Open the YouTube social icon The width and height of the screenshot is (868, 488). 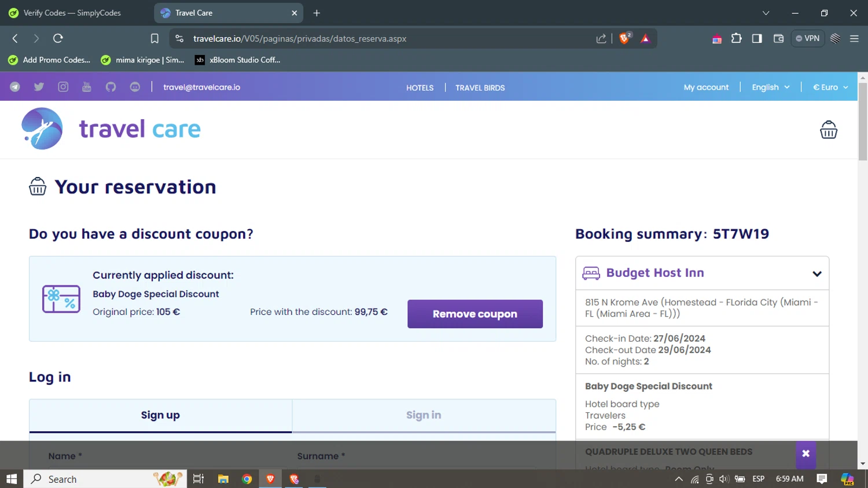[87, 87]
